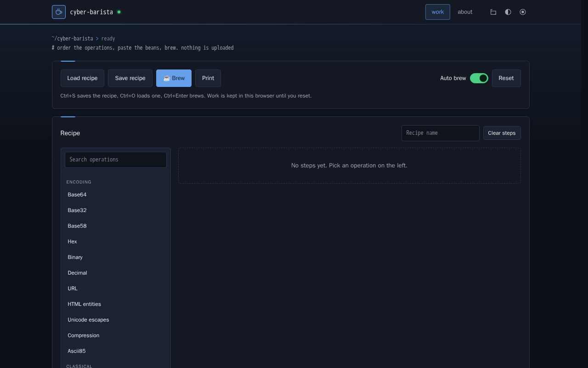
Task: Add the Hex operation
Action: click(116, 241)
